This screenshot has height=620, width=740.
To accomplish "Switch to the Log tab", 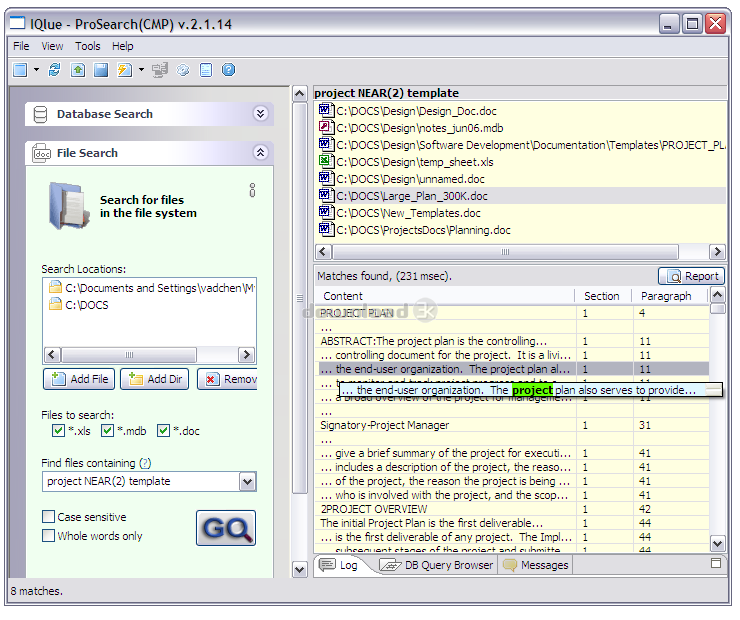I will coord(339,565).
